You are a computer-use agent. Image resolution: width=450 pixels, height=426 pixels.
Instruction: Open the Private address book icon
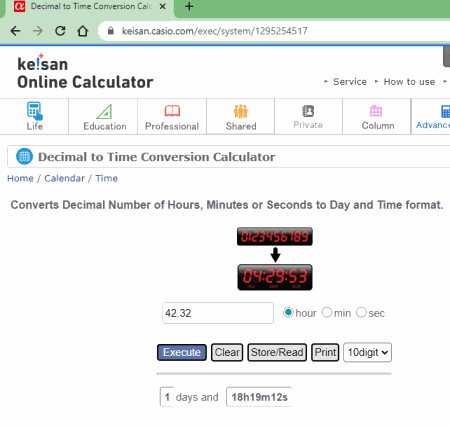308,111
